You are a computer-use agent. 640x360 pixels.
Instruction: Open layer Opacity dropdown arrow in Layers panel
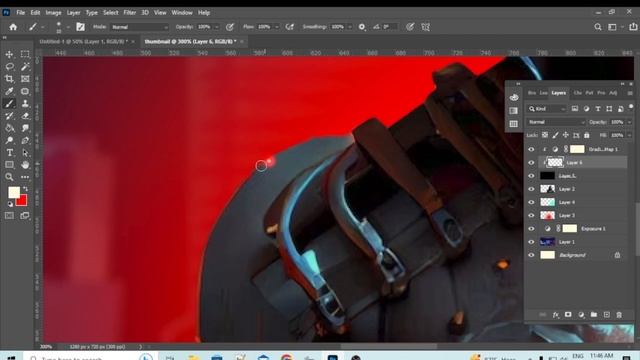coord(629,122)
